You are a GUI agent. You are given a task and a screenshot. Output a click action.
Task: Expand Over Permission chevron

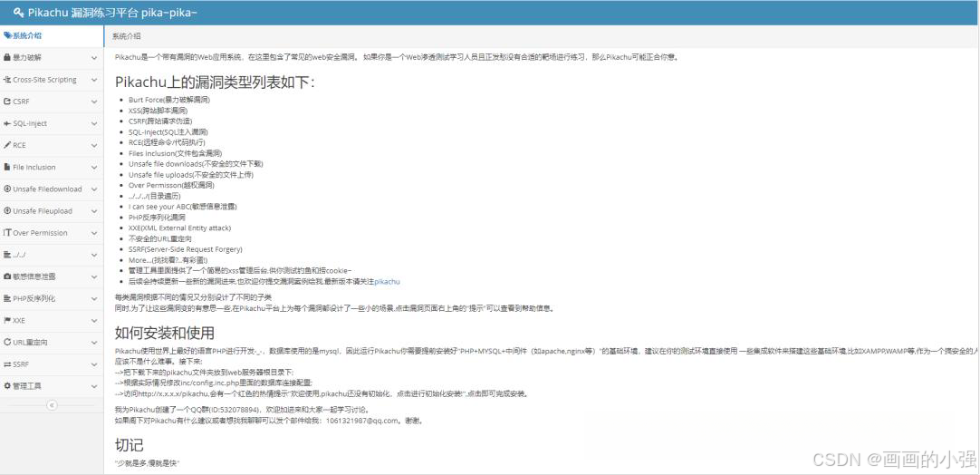pyautogui.click(x=94, y=233)
